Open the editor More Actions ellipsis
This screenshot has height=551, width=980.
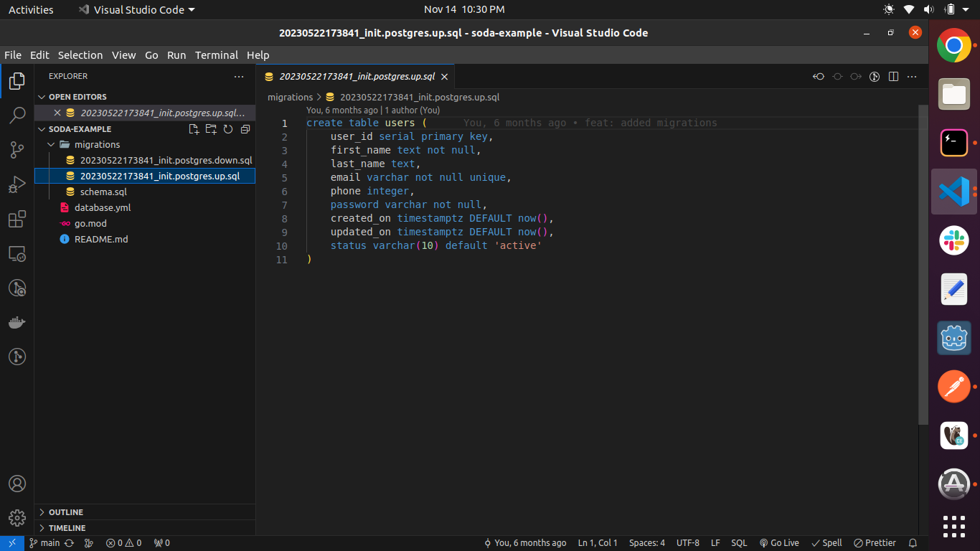(x=912, y=77)
